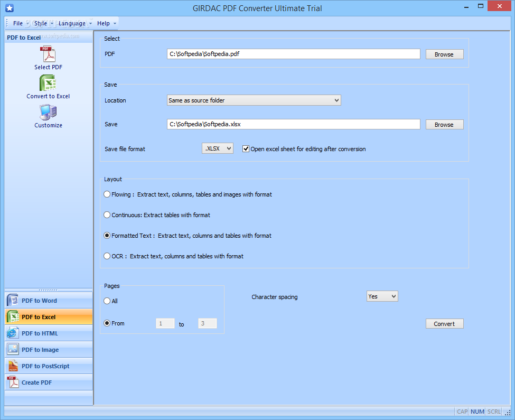Click the toolbar grip handle beside File
515x420 pixels.
click(x=7, y=23)
